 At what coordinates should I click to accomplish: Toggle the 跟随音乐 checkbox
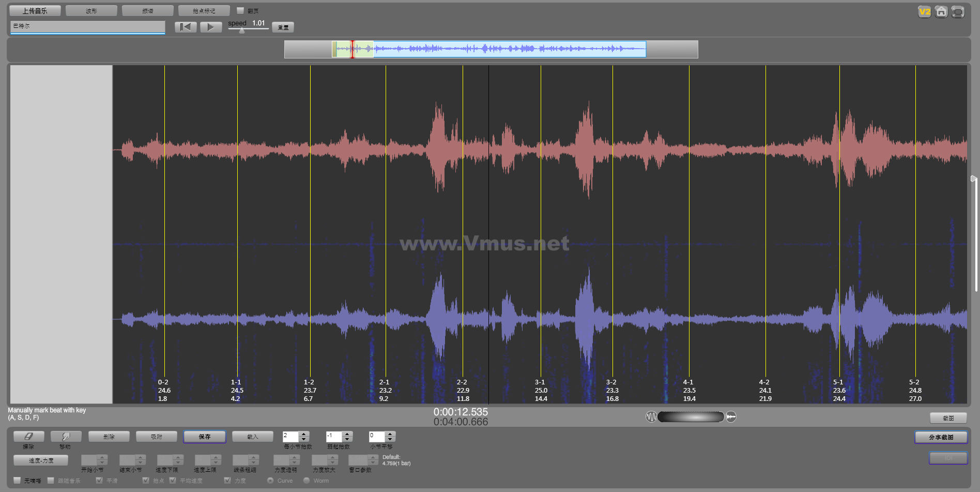click(x=51, y=481)
